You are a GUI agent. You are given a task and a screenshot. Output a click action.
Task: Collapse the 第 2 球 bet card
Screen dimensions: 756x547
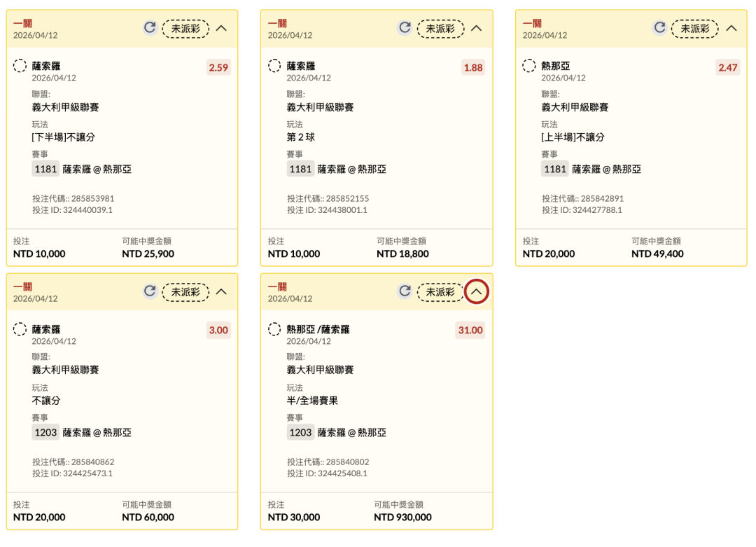coord(477,28)
